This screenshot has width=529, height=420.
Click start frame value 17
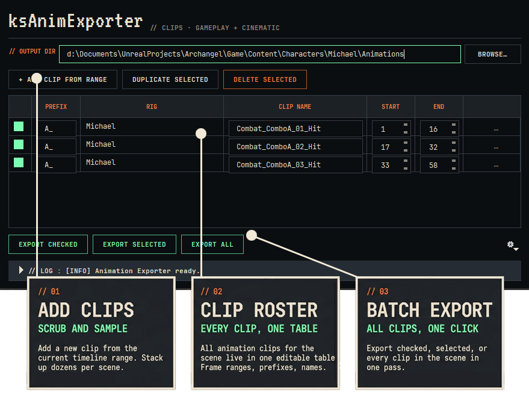tap(385, 147)
